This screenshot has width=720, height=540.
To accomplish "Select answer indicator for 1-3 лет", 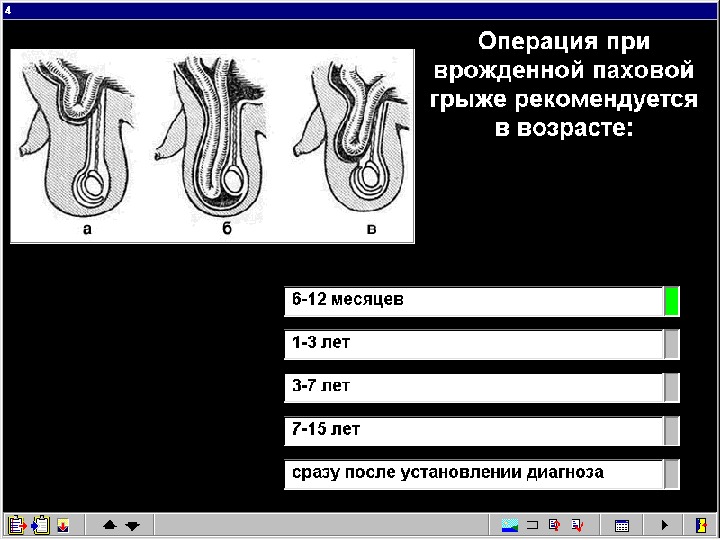I will (x=671, y=344).
